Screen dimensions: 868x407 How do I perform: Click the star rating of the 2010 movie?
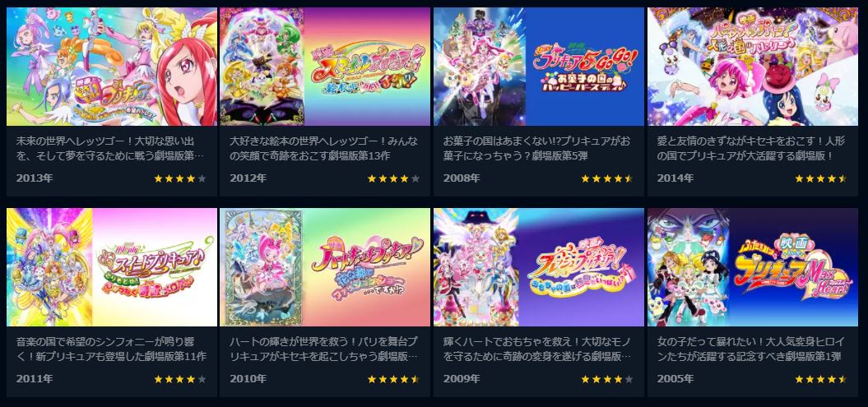click(393, 379)
